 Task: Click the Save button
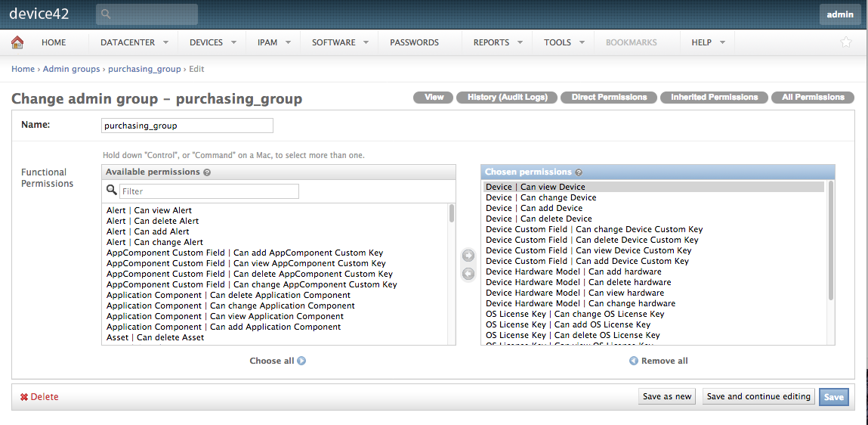click(834, 397)
